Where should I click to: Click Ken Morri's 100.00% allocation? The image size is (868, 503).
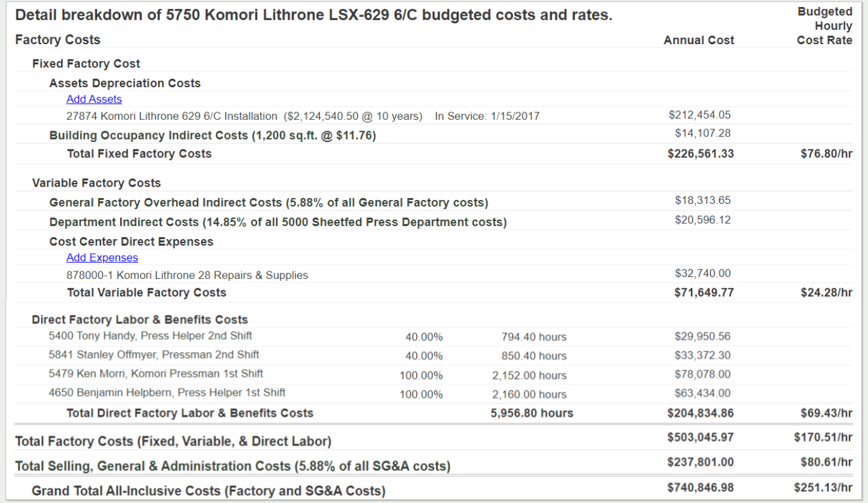pyautogui.click(x=421, y=376)
